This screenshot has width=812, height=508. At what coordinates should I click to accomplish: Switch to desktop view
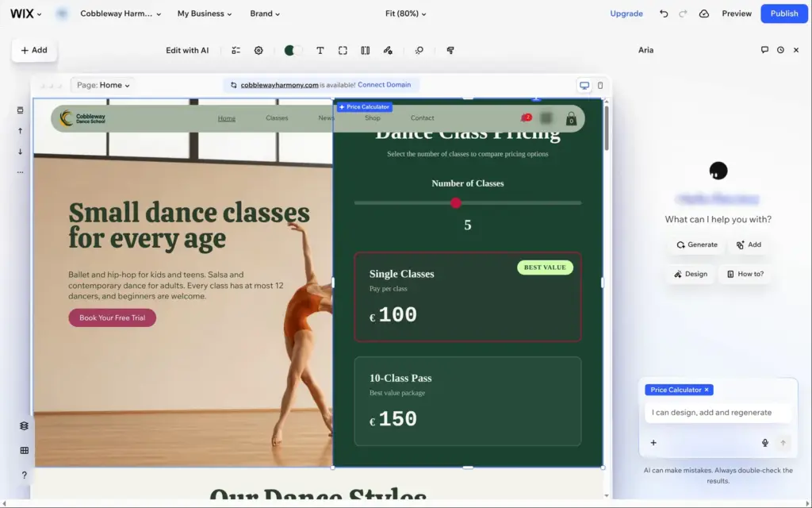point(584,86)
